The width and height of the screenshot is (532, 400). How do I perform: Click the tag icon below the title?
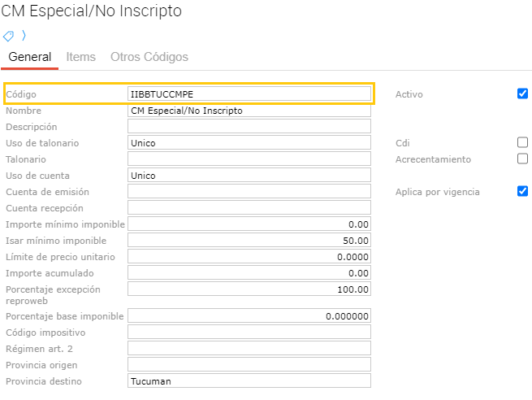[x=9, y=36]
